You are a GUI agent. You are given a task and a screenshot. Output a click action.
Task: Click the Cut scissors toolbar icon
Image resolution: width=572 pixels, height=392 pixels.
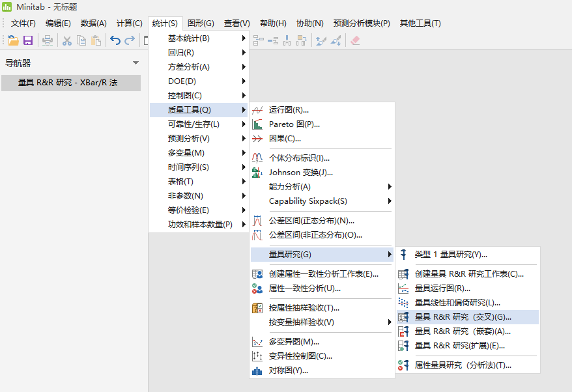[67, 40]
